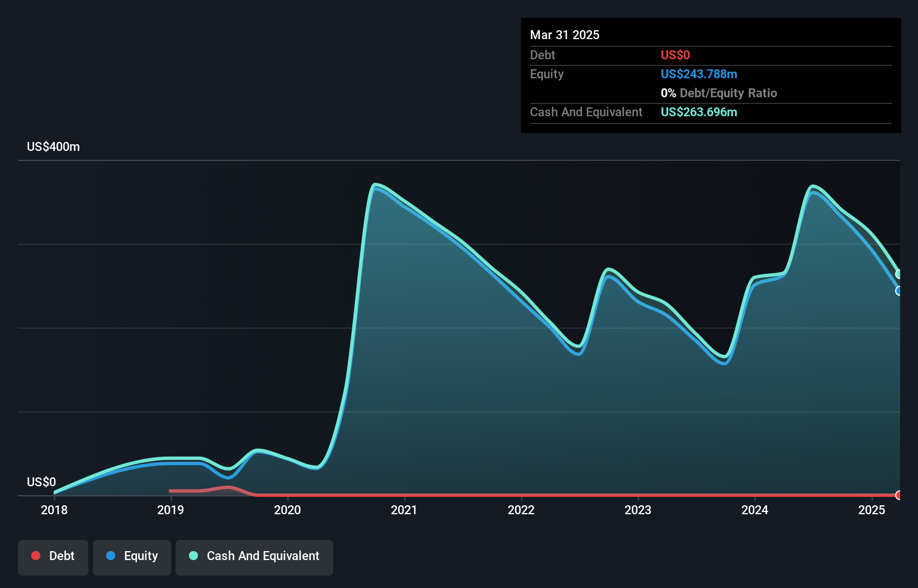Click the 2022 x-axis label

[x=521, y=510]
